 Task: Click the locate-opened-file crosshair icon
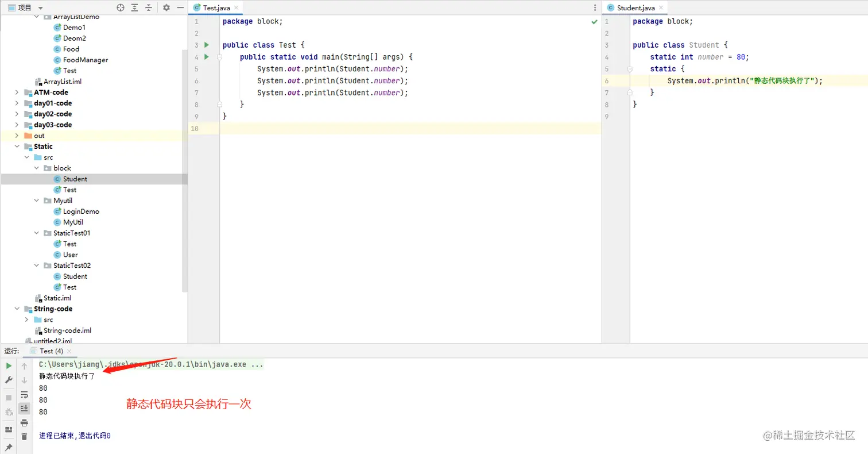(x=121, y=7)
